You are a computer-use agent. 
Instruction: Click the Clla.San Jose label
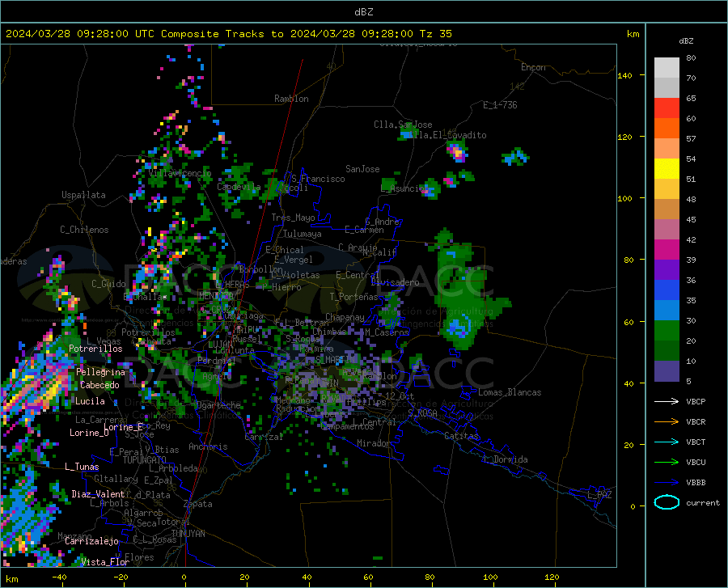(x=403, y=125)
